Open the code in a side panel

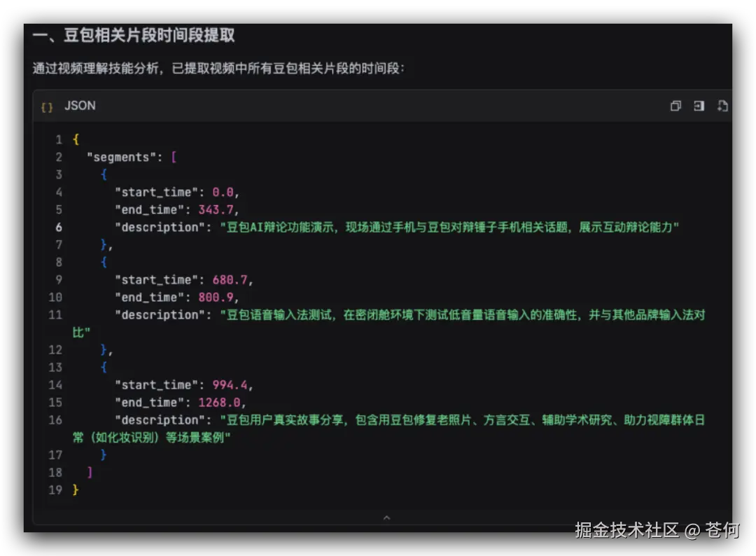coord(699,106)
